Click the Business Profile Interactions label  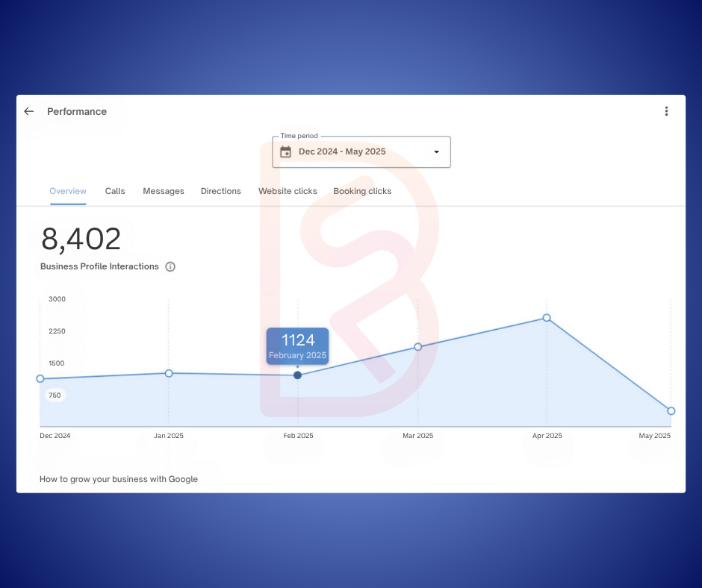tap(99, 266)
